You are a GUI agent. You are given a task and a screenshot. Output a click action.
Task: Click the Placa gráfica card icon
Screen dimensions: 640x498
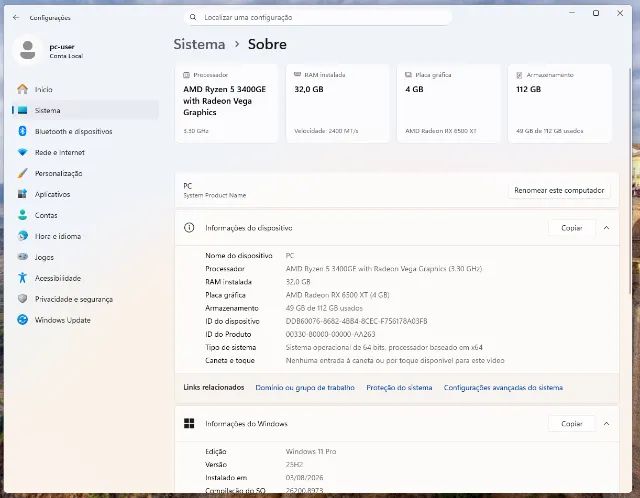coord(408,75)
